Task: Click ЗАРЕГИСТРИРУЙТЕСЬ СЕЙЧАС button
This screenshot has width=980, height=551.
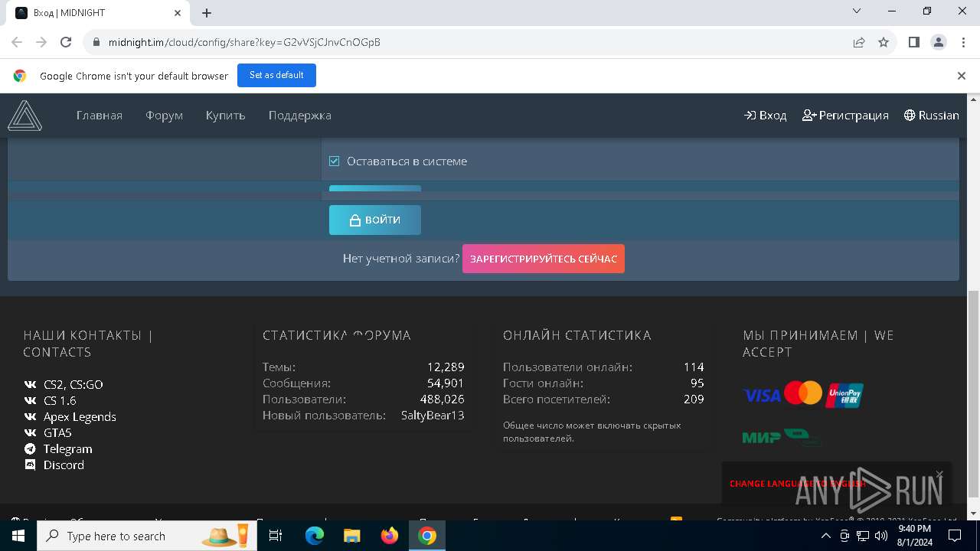Action: tap(544, 259)
